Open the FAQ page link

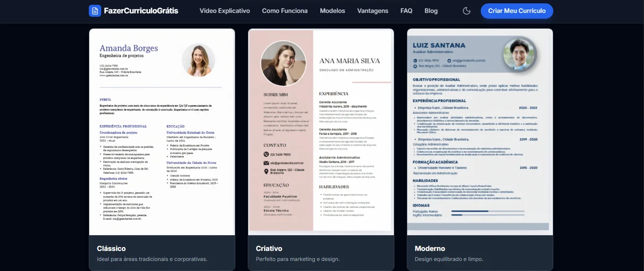(x=406, y=11)
